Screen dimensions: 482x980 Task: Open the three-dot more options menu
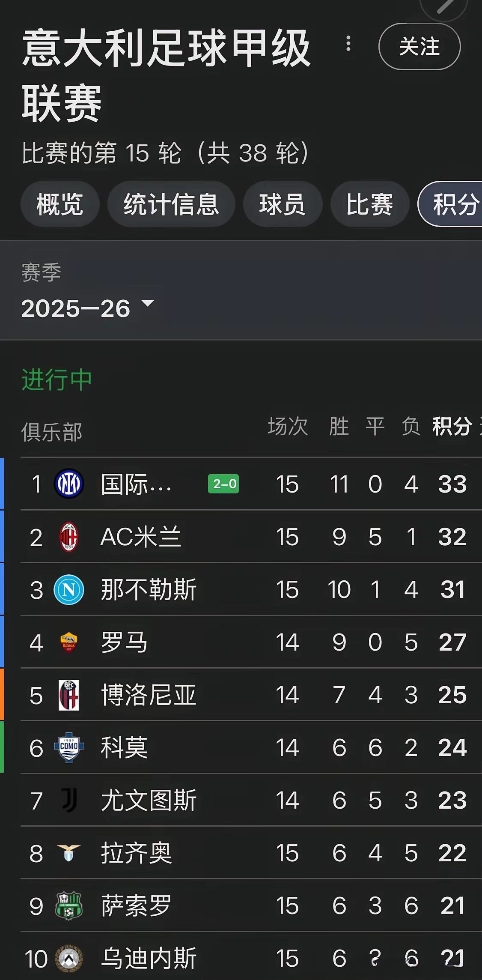click(x=348, y=44)
